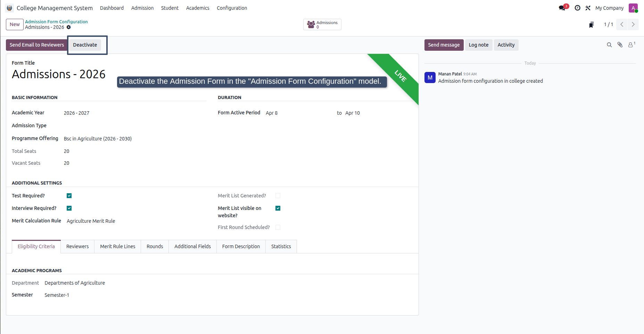Image resolution: width=644 pixels, height=334 pixels.
Task: Open the chat messages icon with 3 unread
Action: (x=563, y=7)
